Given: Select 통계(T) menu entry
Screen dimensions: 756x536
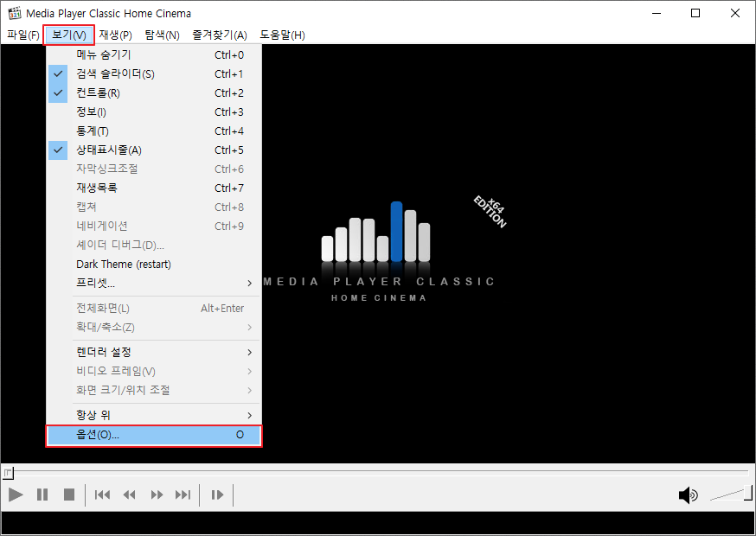Looking at the screenshot, I should [x=154, y=131].
